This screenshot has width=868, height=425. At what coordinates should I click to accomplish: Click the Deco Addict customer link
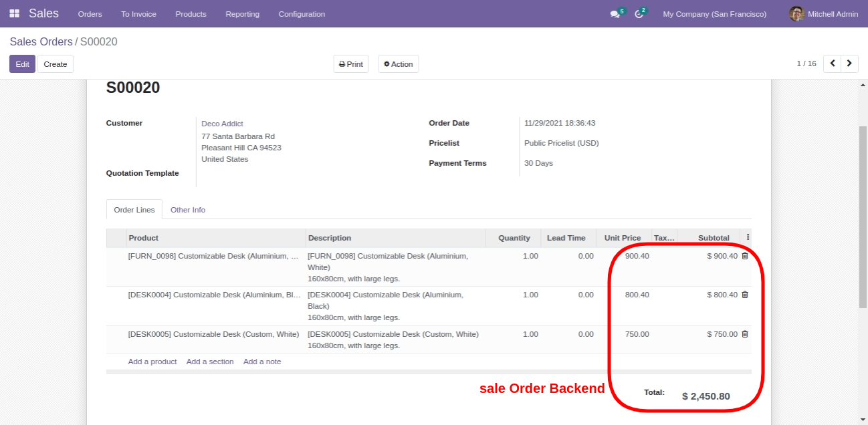point(222,124)
